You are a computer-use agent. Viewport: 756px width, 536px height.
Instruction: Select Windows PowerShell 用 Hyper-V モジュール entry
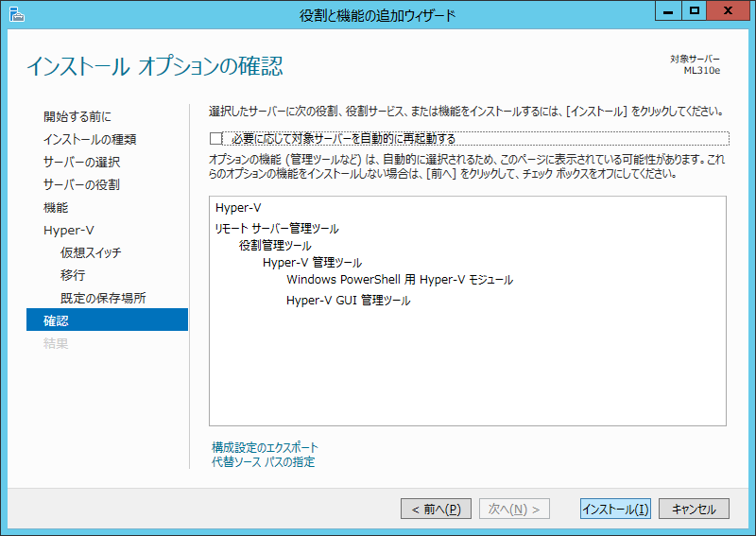(399, 280)
